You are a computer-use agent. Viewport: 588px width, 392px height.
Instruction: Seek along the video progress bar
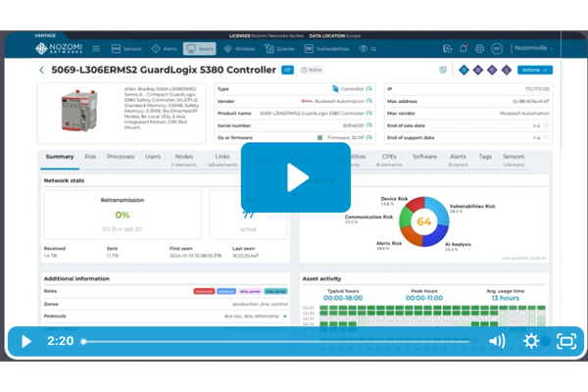tap(284, 341)
